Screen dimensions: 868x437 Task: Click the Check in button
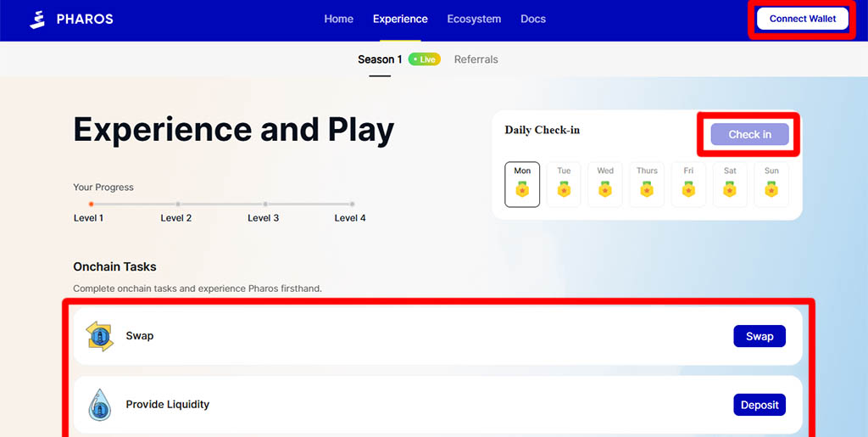point(749,135)
